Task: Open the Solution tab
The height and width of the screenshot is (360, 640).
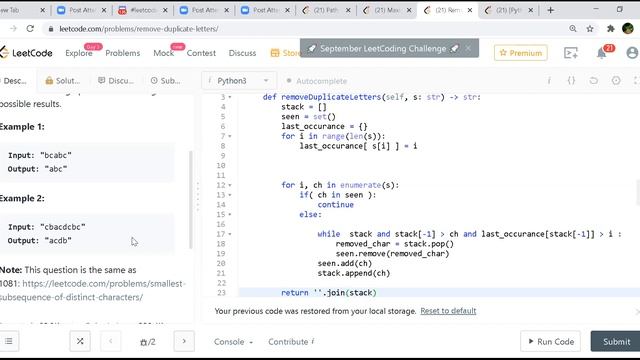Action: tap(62, 81)
